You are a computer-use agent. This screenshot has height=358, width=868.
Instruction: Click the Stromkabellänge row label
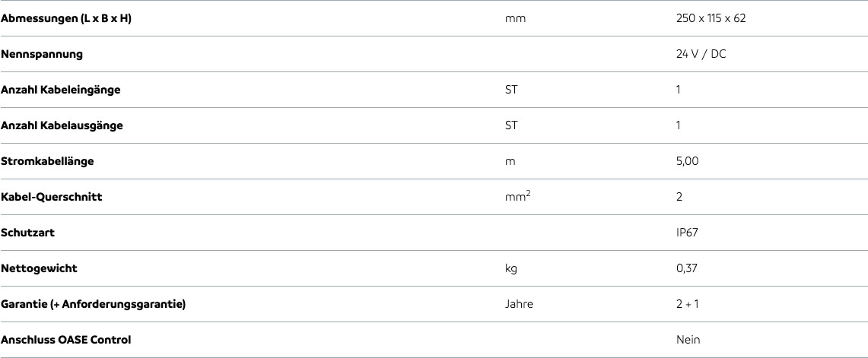48,161
